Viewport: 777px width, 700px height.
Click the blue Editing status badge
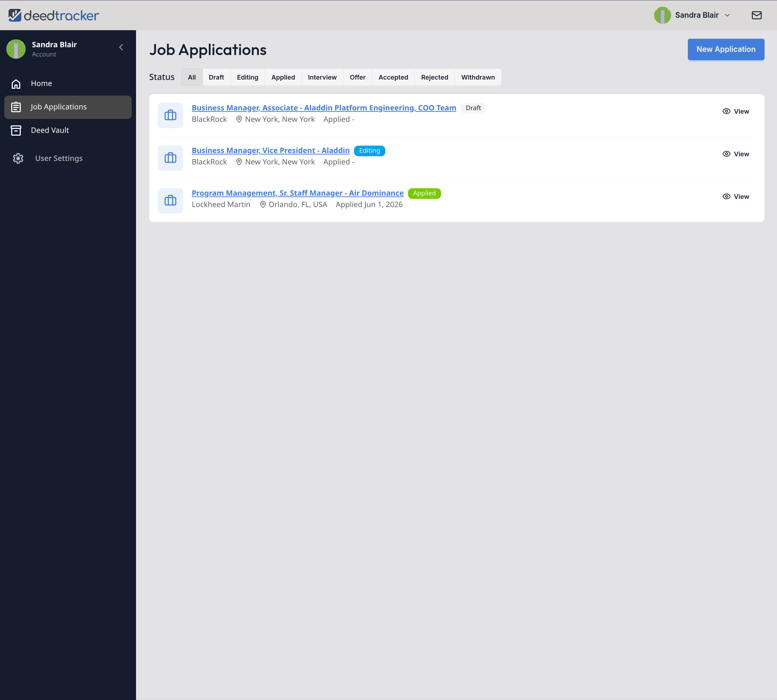coord(370,151)
